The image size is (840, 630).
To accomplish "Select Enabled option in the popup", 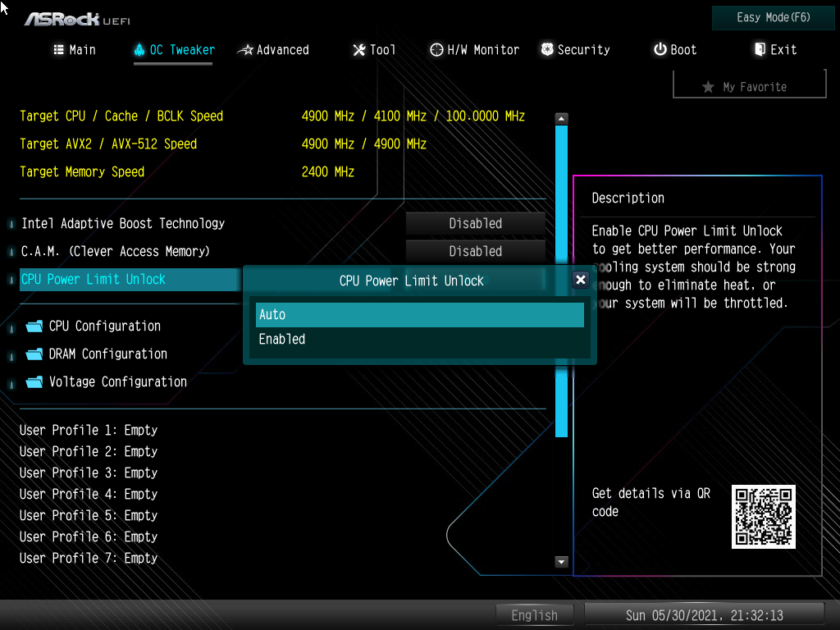I will coord(419,340).
